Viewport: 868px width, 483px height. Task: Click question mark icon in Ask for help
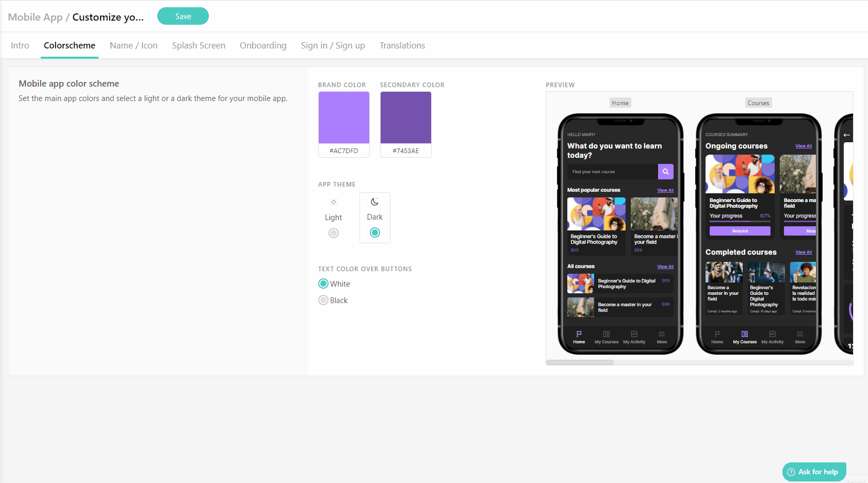pyautogui.click(x=791, y=472)
